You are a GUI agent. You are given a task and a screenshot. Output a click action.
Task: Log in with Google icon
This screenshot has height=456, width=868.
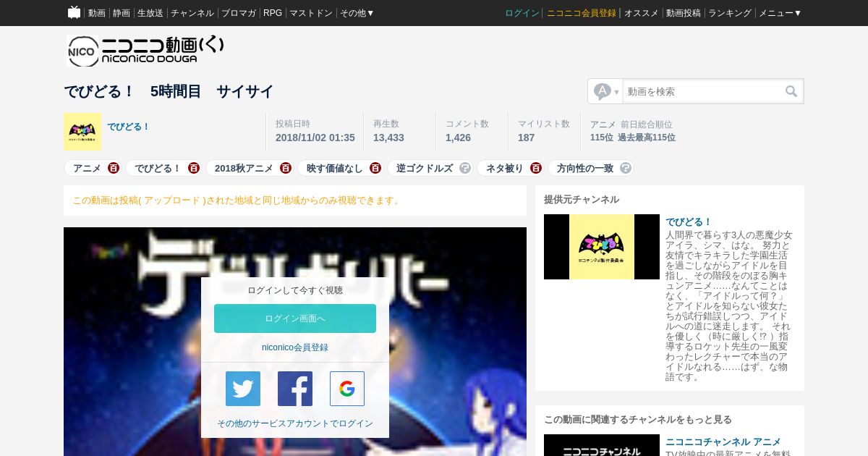coord(347,389)
